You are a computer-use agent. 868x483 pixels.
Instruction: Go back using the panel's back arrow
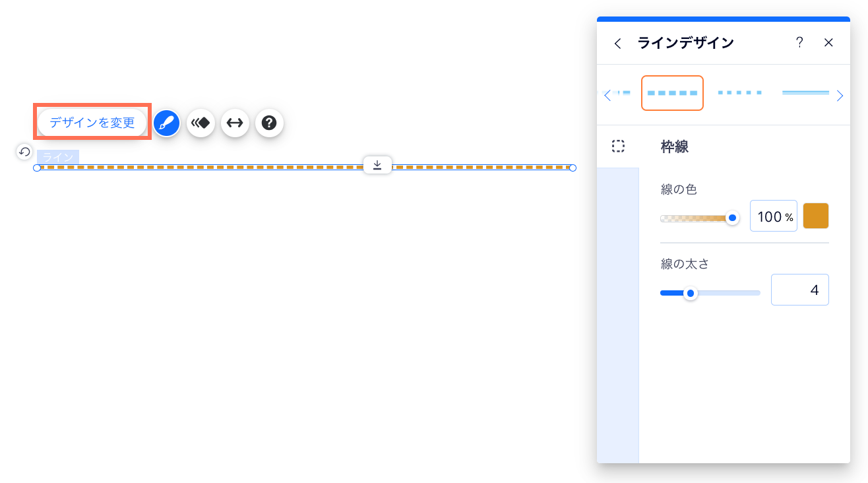(x=617, y=43)
